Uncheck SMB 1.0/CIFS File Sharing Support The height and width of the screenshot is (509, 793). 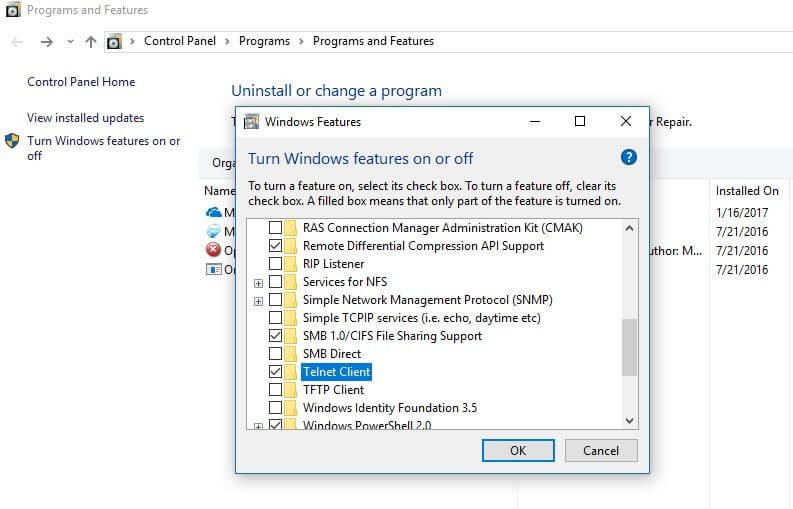point(275,336)
